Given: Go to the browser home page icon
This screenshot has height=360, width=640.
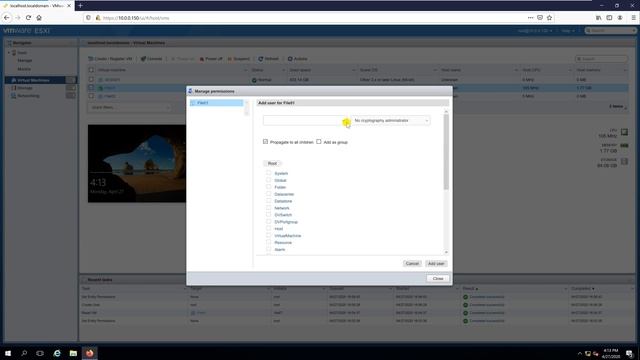Looking at the screenshot, I should [39, 18].
